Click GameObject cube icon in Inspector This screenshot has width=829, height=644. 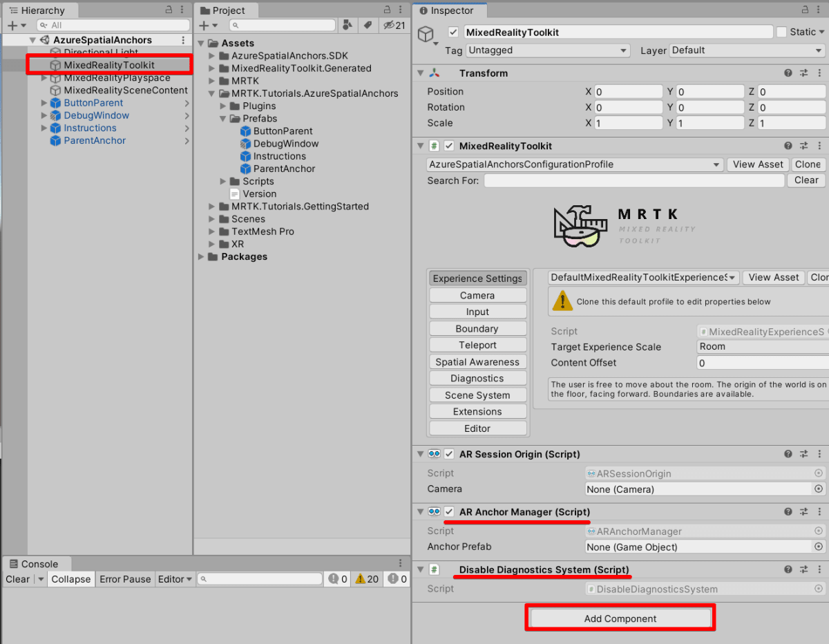(427, 33)
